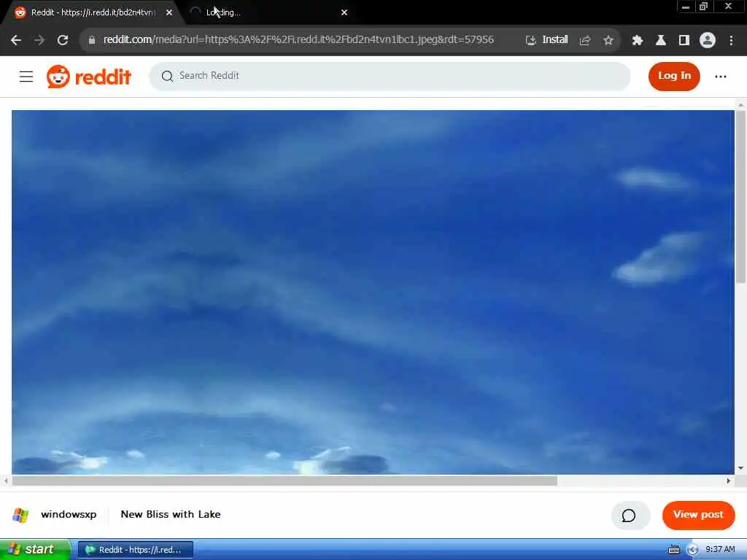Click the browser forward arrow
Screen dimensions: 747x560
coord(39,40)
